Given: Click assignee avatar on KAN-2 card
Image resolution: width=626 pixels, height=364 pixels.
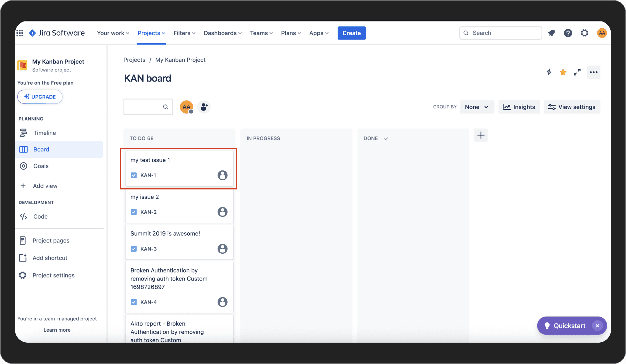Looking at the screenshot, I should click(222, 212).
